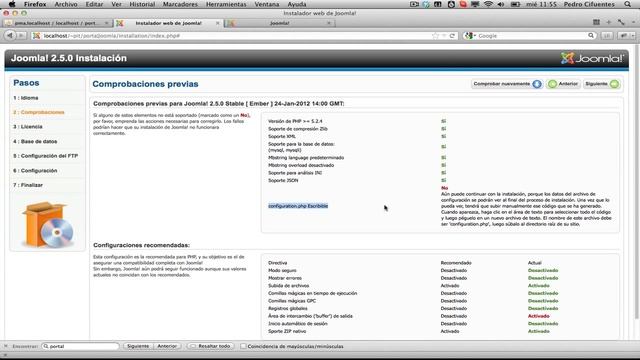Switch to the pma.localhost phpMyAdmin tab
The width and height of the screenshot is (640, 360).
[57, 23]
